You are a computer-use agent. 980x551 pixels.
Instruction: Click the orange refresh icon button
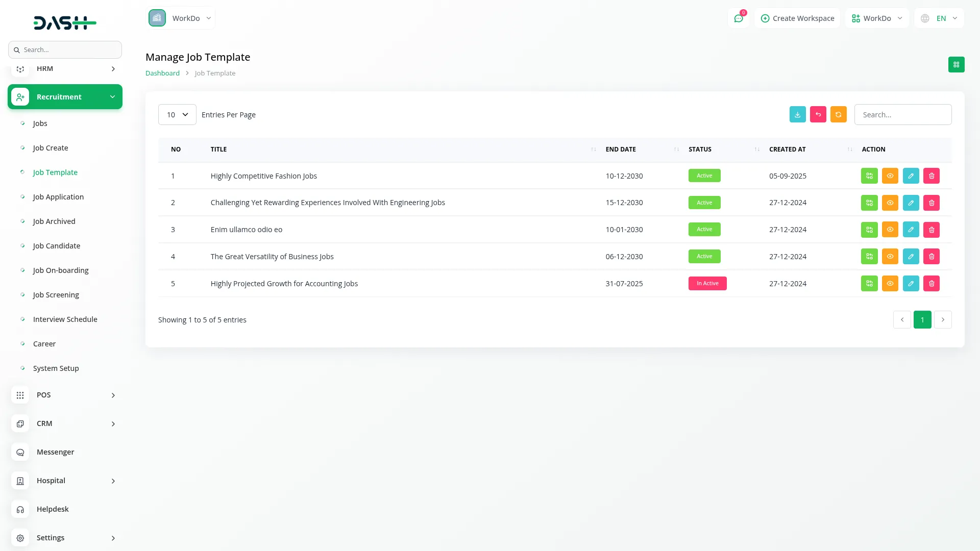pyautogui.click(x=838, y=114)
